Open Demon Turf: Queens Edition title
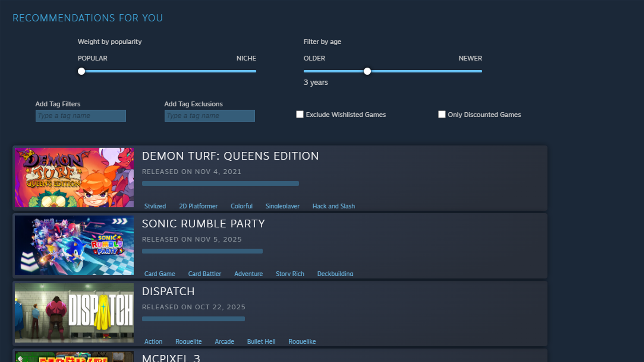Screen dimensions: 644x362 [x=230, y=156]
